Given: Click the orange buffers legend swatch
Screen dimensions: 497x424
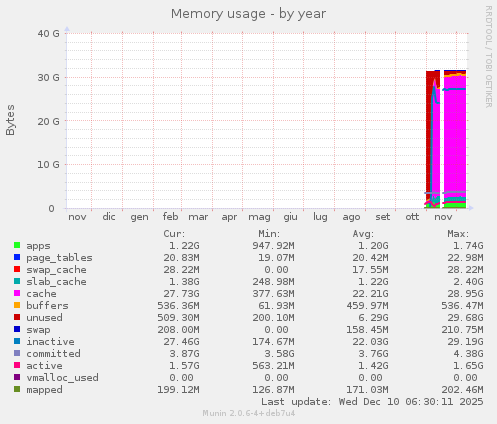Looking at the screenshot, I should click(x=17, y=305).
